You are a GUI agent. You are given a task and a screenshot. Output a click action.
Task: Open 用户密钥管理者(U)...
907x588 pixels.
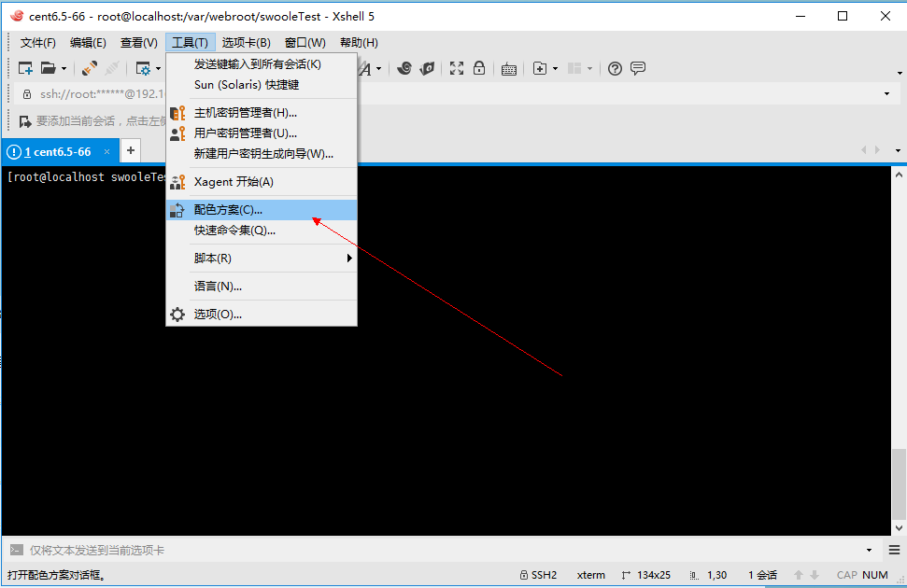[262, 133]
